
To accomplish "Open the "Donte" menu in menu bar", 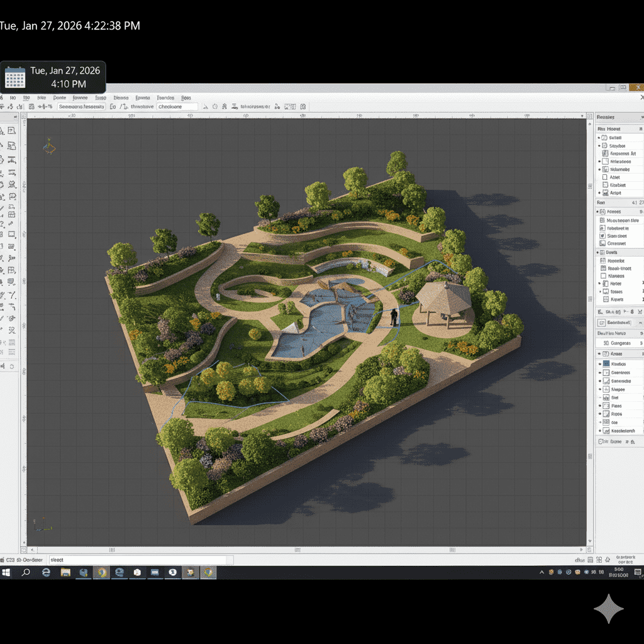I will (60, 97).
